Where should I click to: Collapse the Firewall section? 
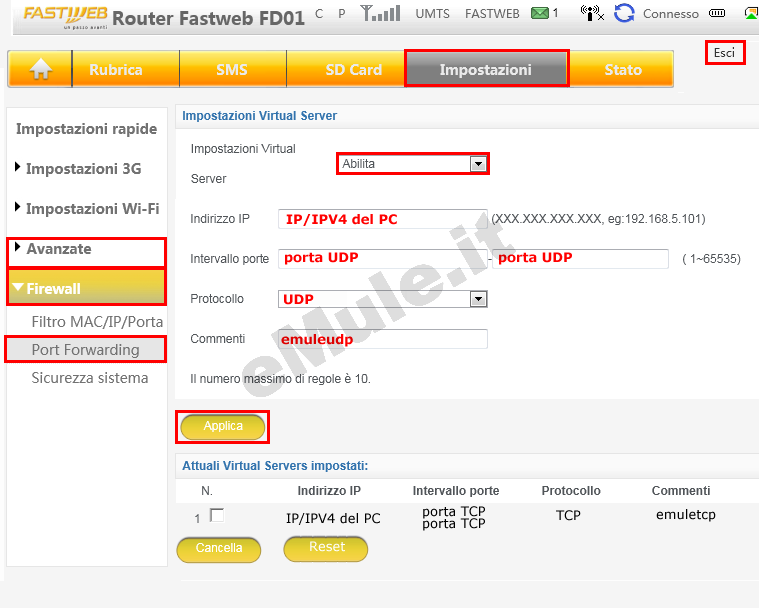point(87,288)
